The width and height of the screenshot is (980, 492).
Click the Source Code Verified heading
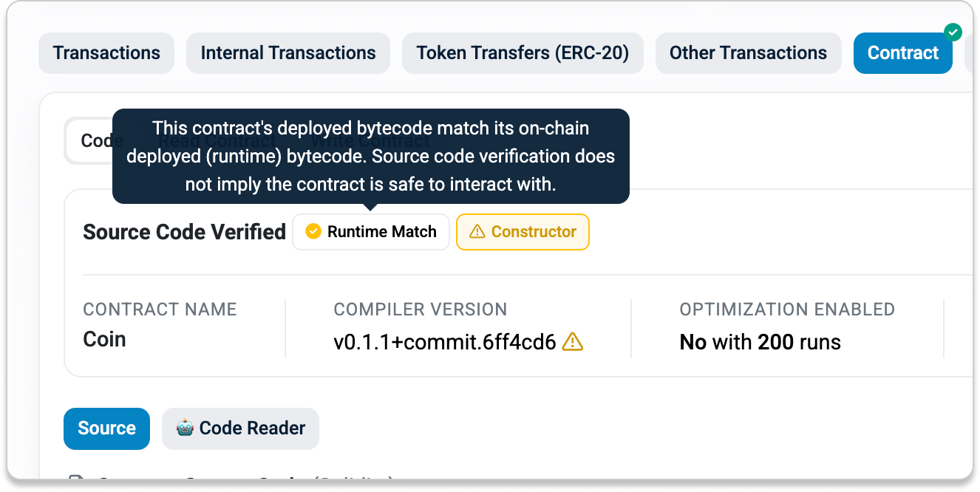tap(184, 232)
